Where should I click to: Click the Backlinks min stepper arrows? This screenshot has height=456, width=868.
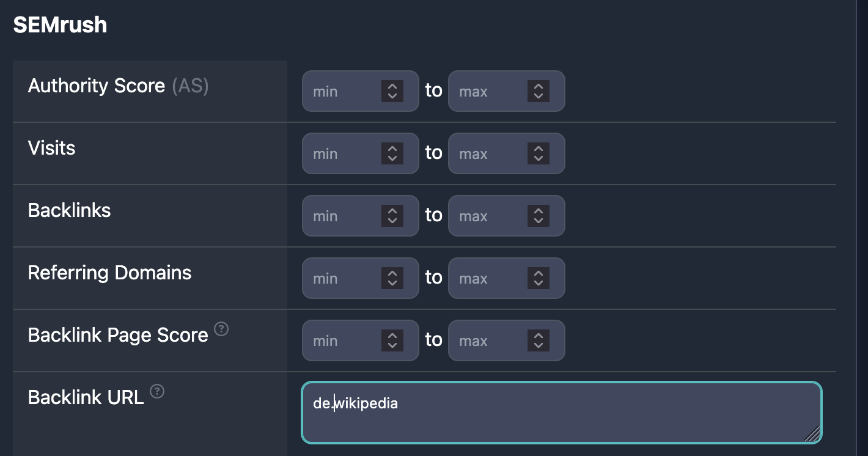(x=392, y=216)
